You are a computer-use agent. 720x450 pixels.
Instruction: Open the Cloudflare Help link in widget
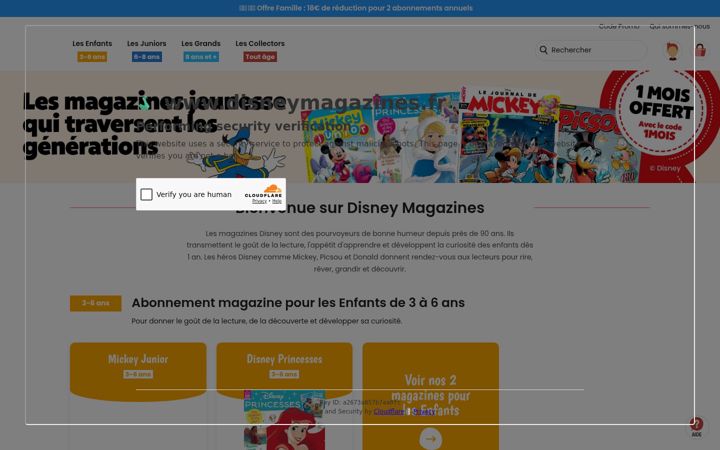point(277,201)
